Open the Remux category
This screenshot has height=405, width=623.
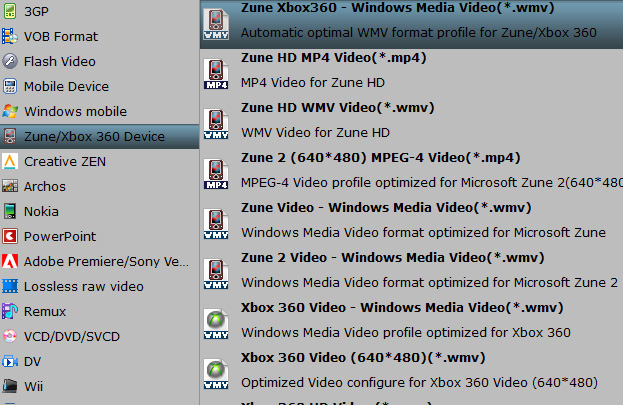point(99,311)
